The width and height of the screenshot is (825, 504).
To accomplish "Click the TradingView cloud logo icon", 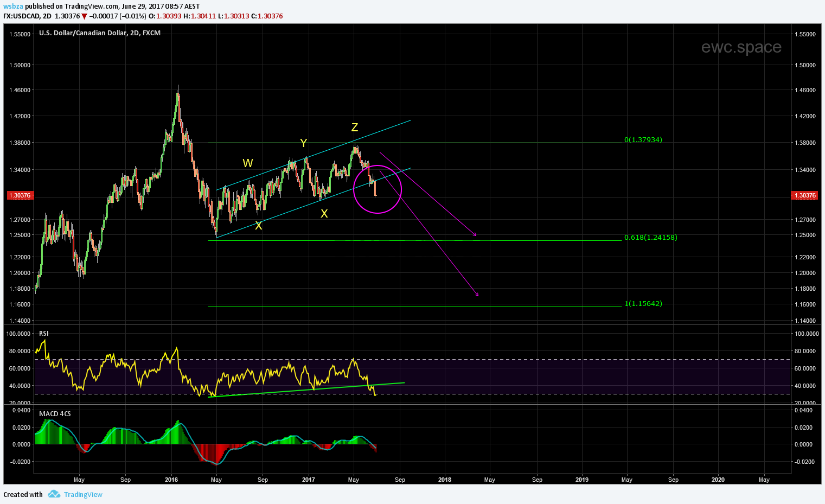I will point(53,494).
